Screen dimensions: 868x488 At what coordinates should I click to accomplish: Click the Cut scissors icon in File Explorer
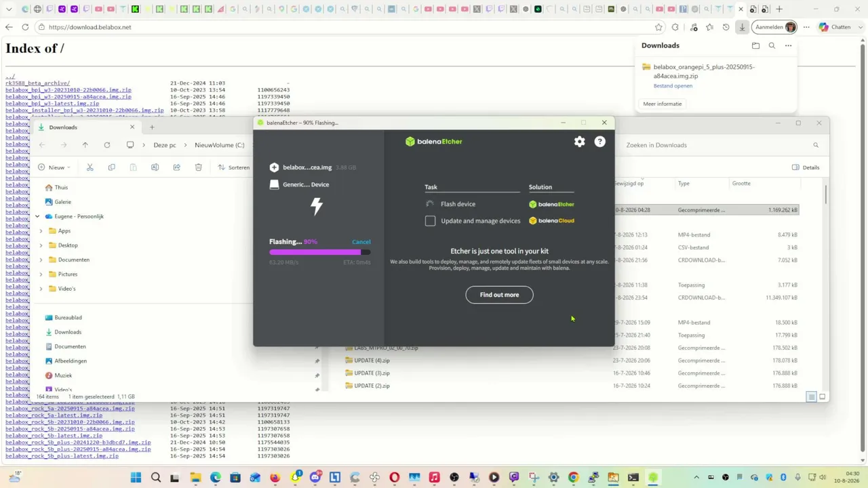coord(90,167)
